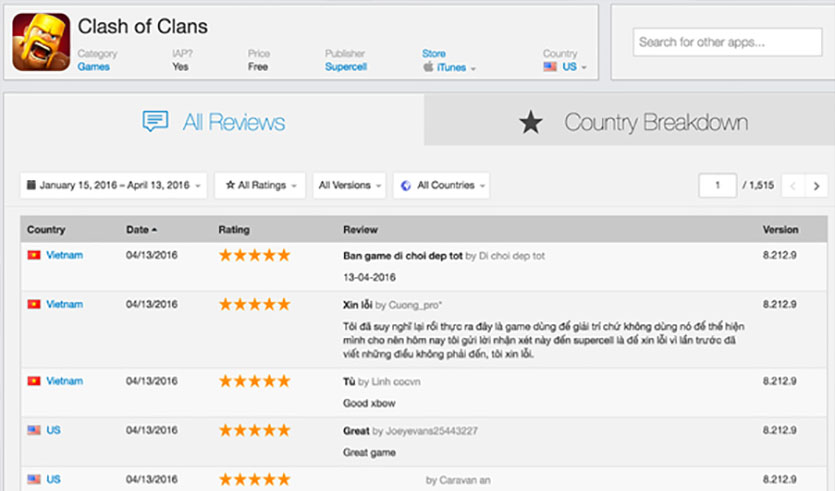Click the Version column header

coord(780,230)
